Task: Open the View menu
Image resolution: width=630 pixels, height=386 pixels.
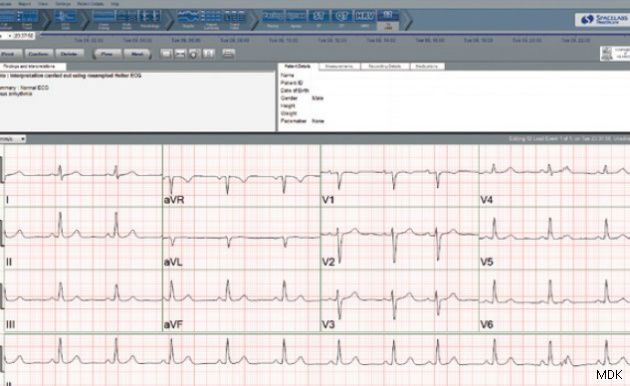Action: [x=43, y=4]
